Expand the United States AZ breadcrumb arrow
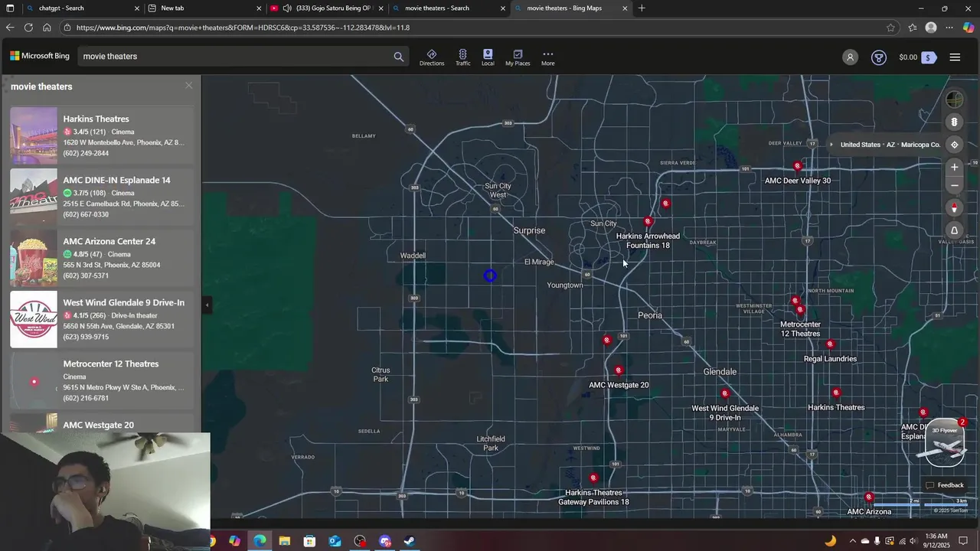The width and height of the screenshot is (980, 551). (x=831, y=145)
